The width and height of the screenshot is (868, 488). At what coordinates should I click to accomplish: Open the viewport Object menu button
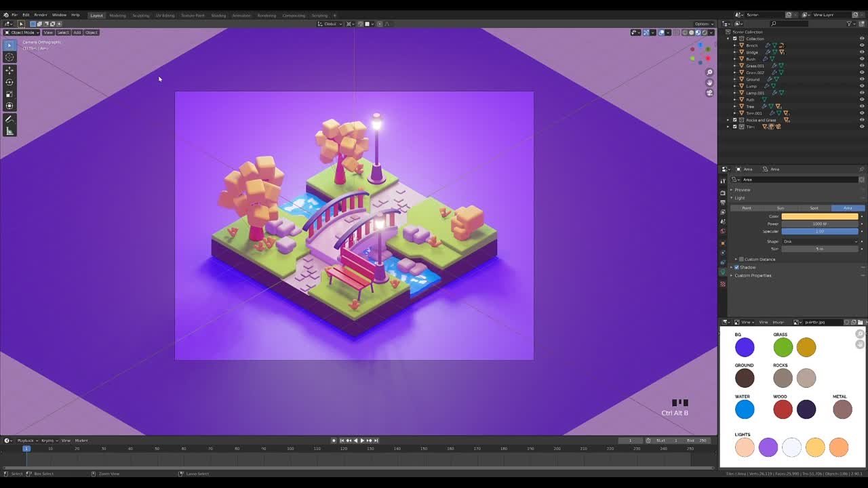(91, 33)
